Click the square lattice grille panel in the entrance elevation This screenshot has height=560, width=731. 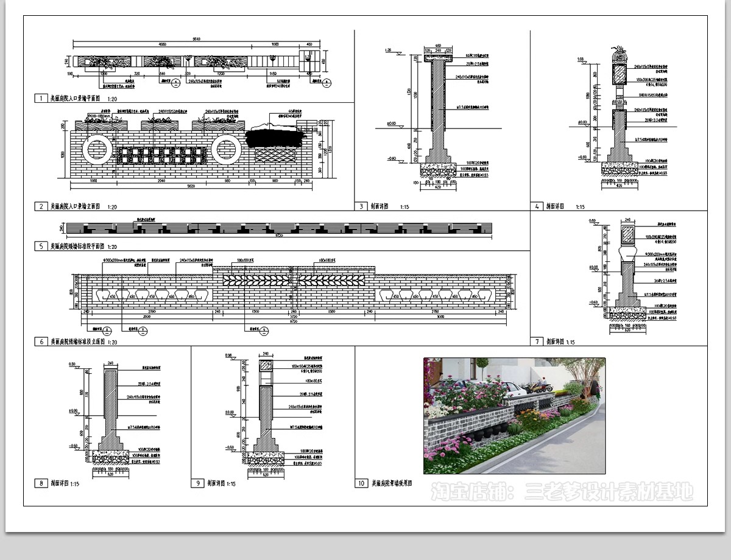[161, 155]
